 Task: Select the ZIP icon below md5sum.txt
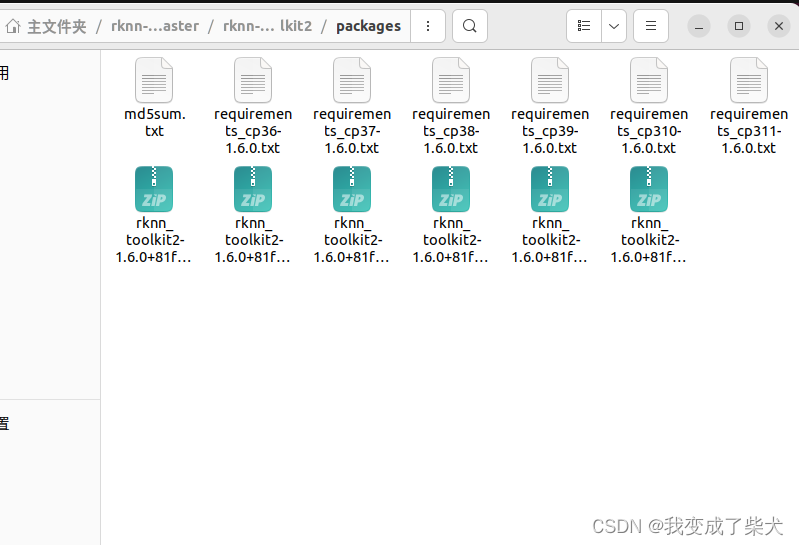(154, 189)
